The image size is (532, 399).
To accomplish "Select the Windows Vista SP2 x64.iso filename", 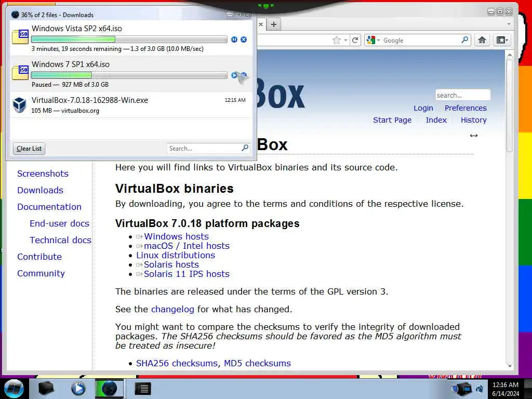I will pos(77,29).
